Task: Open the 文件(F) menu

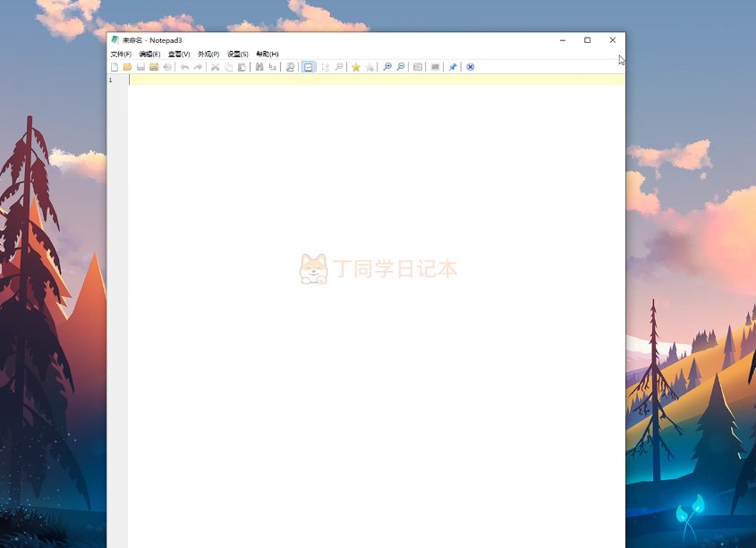Action: click(121, 54)
